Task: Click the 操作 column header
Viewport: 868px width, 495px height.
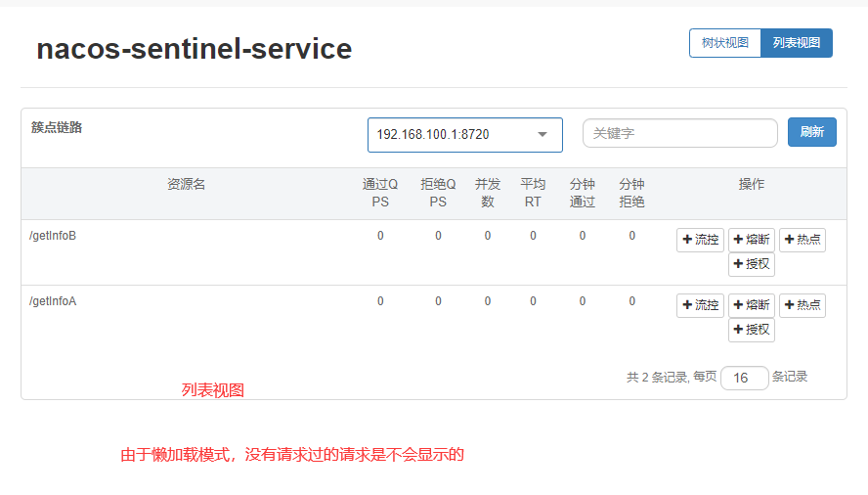Action: (752, 184)
